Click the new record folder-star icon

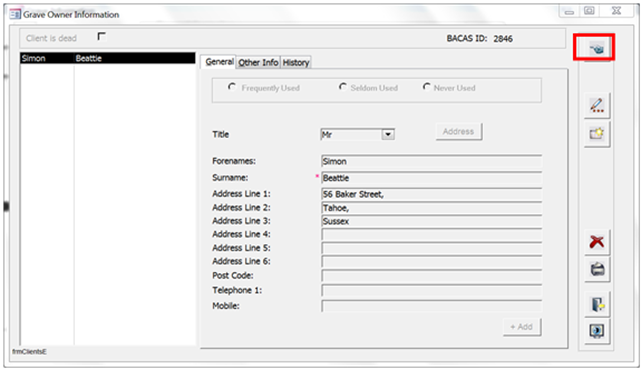tap(597, 133)
